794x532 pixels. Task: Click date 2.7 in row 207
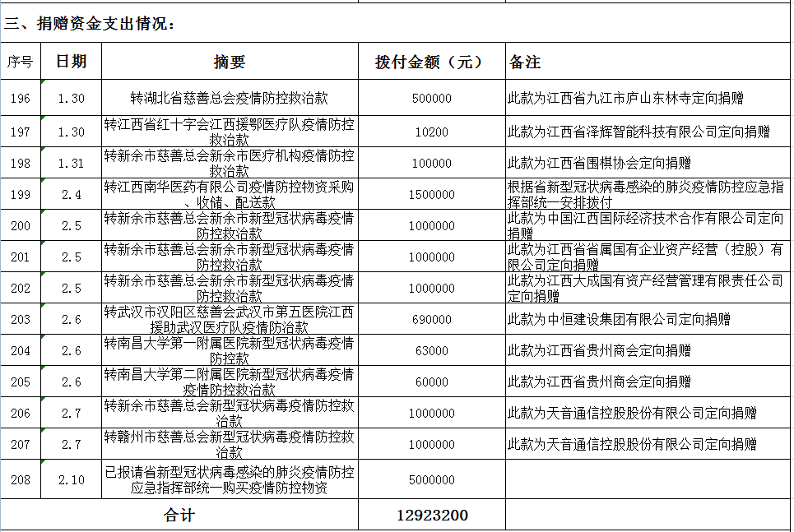[71, 445]
